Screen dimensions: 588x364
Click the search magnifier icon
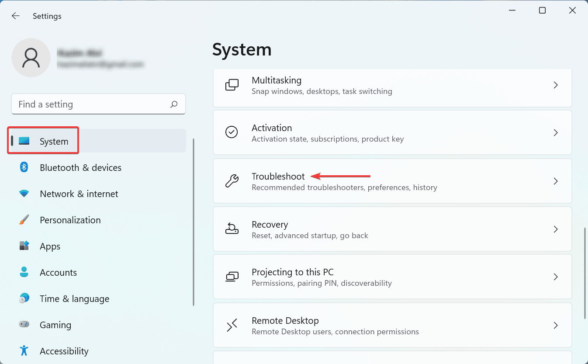174,104
